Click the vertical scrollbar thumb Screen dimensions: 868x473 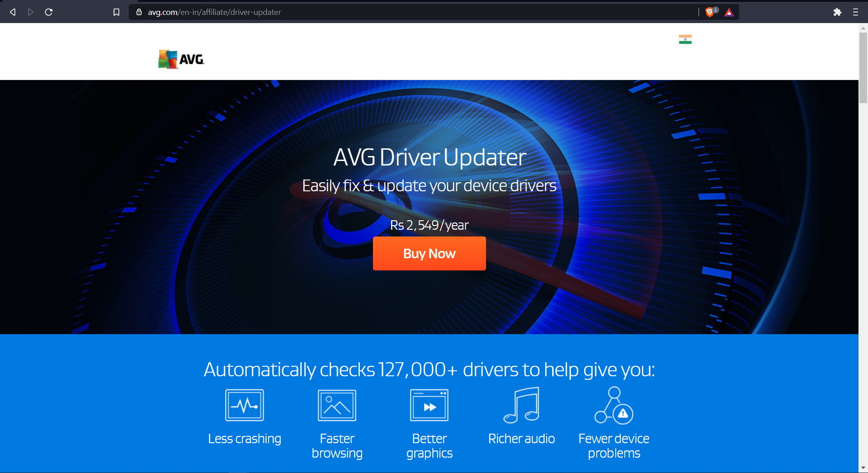pos(863,68)
